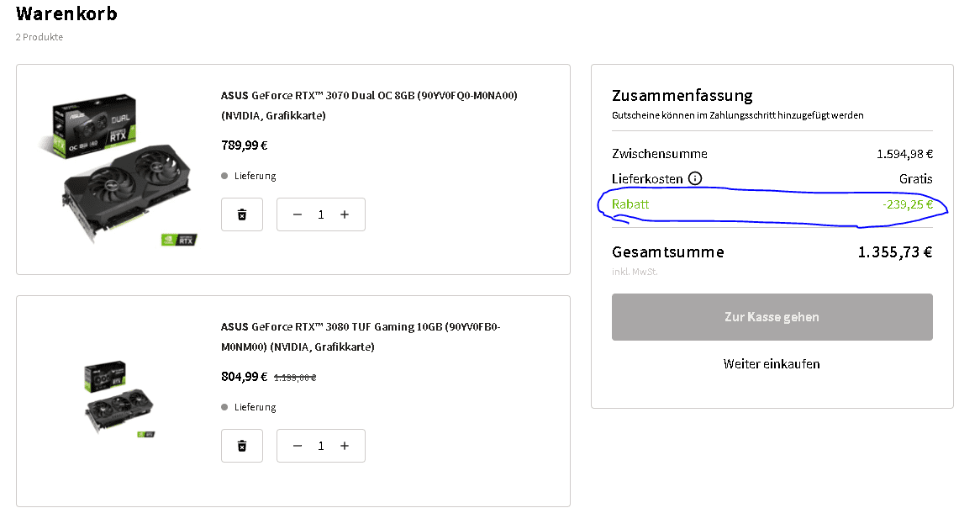Increase RTX 3070 quantity with plus

tap(345, 214)
